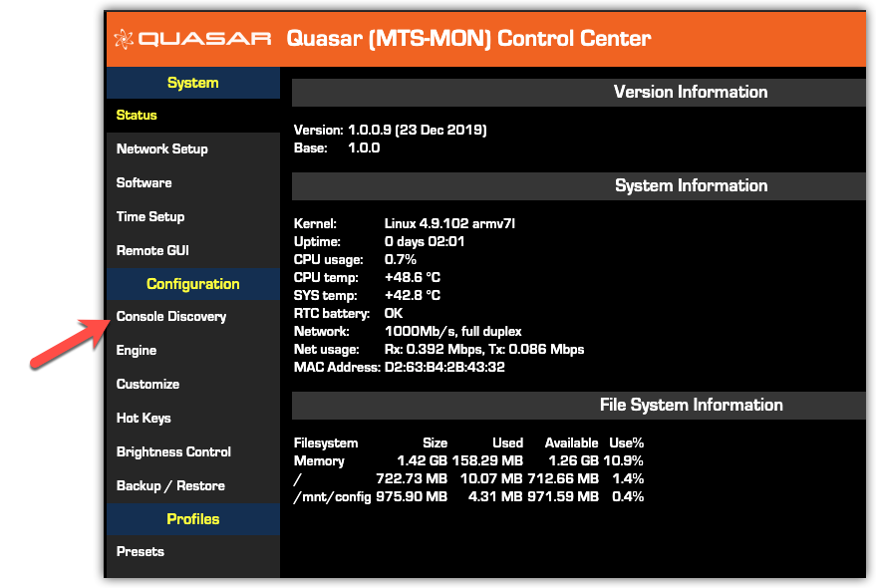Viewport: 876px width, 588px height.
Task: Open Network Setup in the sidebar
Action: 192,149
